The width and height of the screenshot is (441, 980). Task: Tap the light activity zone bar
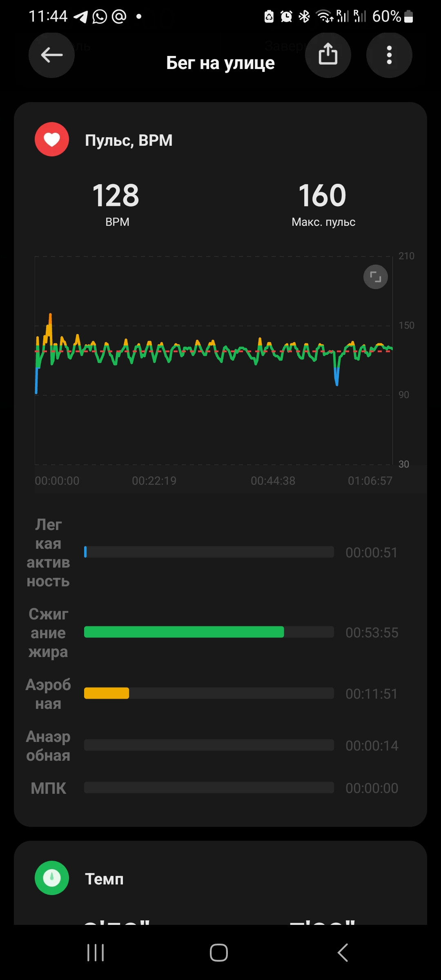pos(209,552)
